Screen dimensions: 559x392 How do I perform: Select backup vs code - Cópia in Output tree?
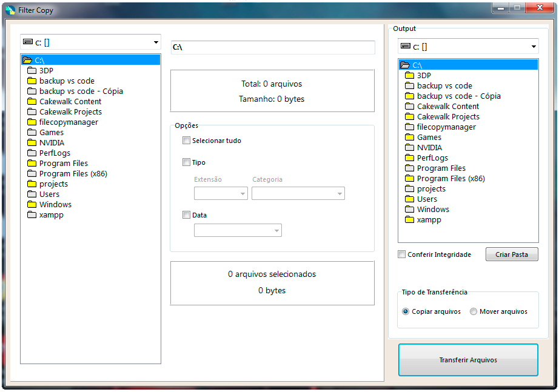459,96
